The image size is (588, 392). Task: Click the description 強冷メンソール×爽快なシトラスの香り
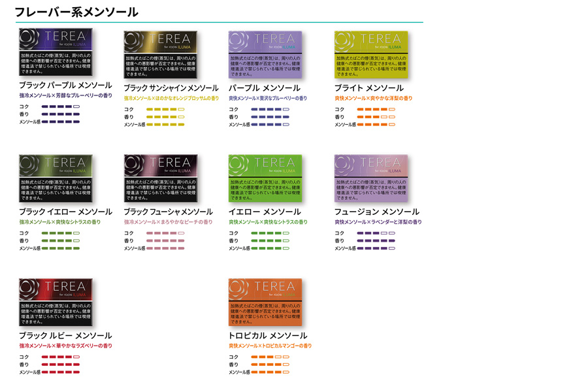click(x=60, y=222)
